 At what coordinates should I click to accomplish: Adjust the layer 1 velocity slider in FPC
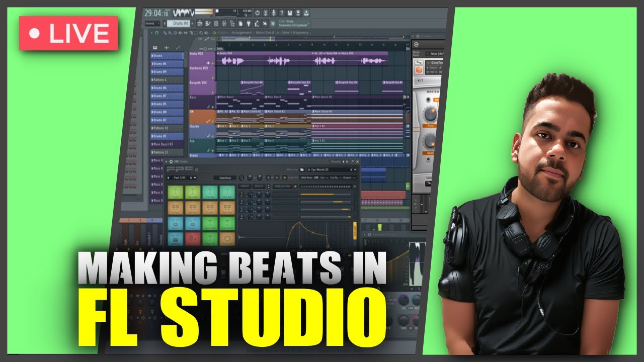[x=326, y=194]
